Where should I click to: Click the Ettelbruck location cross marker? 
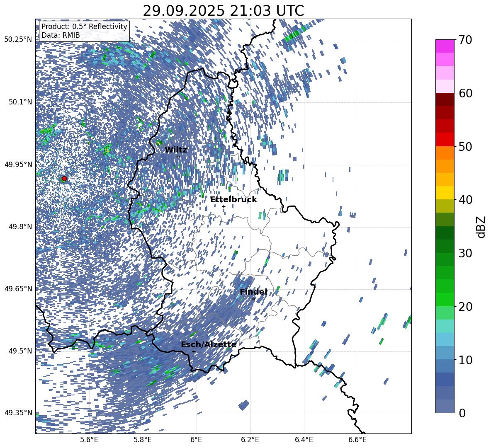tap(224, 206)
